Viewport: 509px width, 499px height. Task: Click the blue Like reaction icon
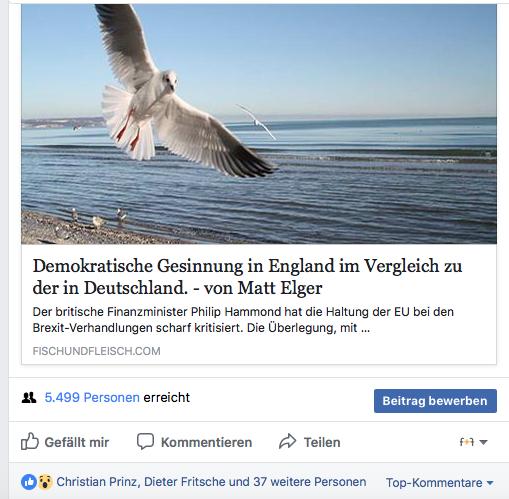(x=29, y=482)
